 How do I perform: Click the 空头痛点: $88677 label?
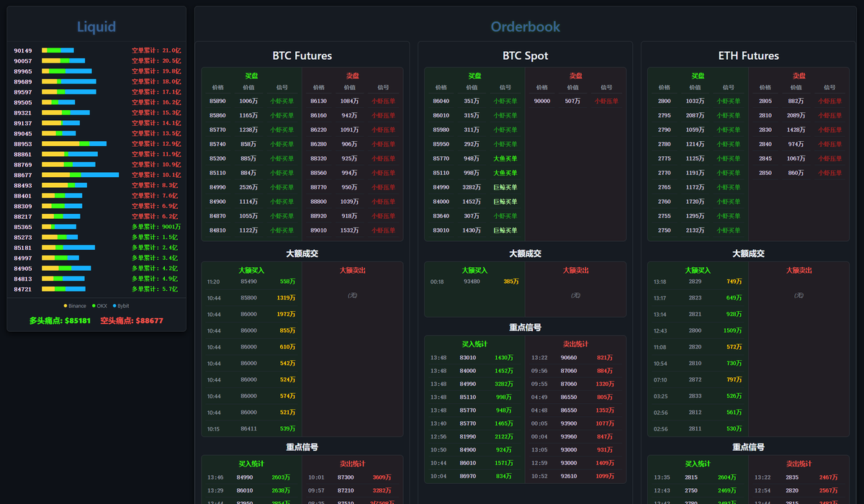click(132, 320)
